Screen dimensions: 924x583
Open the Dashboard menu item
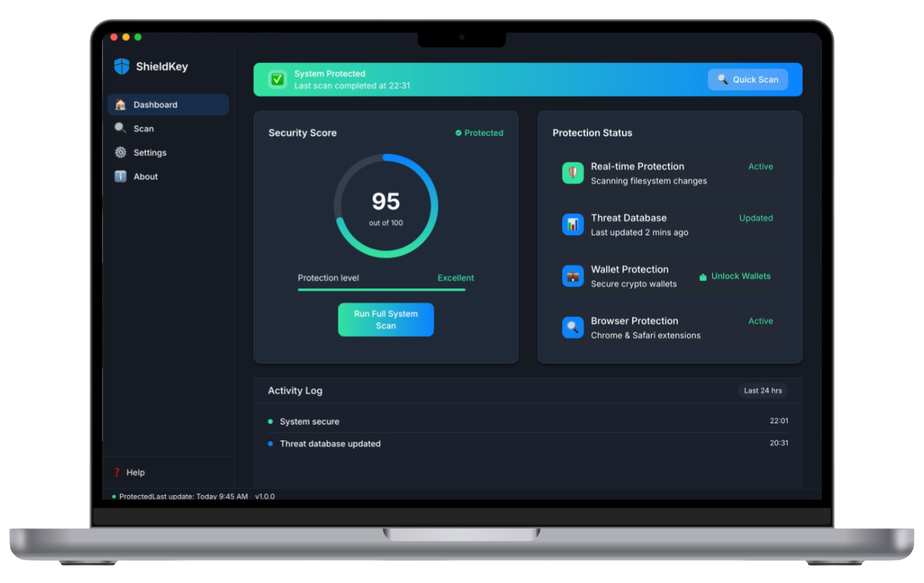tap(168, 105)
